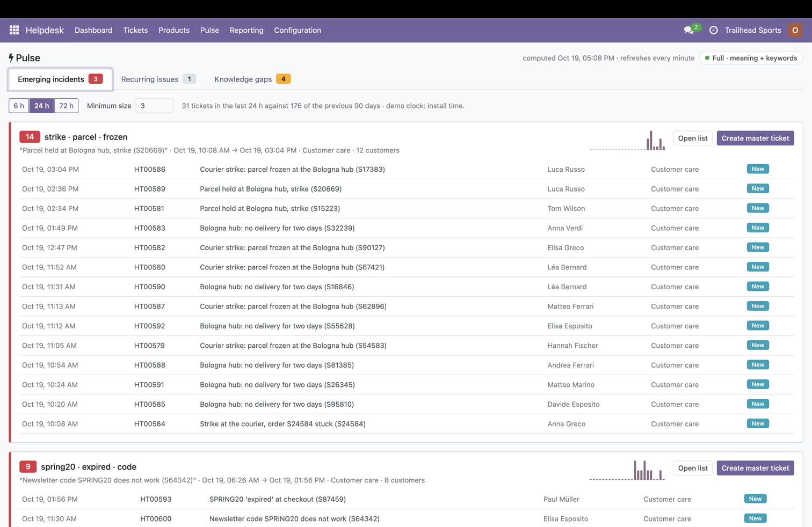The width and height of the screenshot is (812, 527).
Task: Open the Pulse menu item
Action: (209, 30)
